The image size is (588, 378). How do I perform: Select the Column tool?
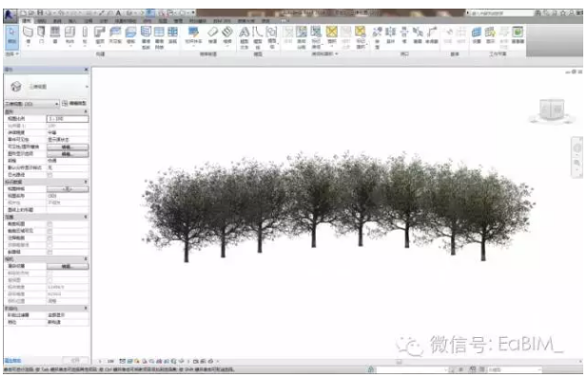point(85,36)
